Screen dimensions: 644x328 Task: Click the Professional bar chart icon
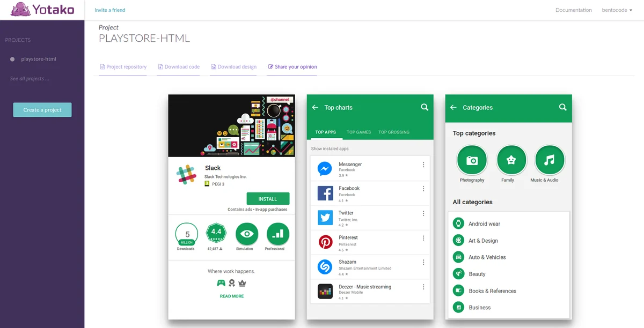click(278, 234)
